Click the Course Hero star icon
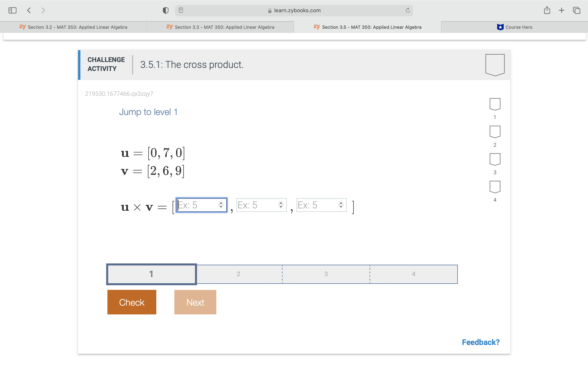This screenshot has width=588, height=367. [500, 27]
